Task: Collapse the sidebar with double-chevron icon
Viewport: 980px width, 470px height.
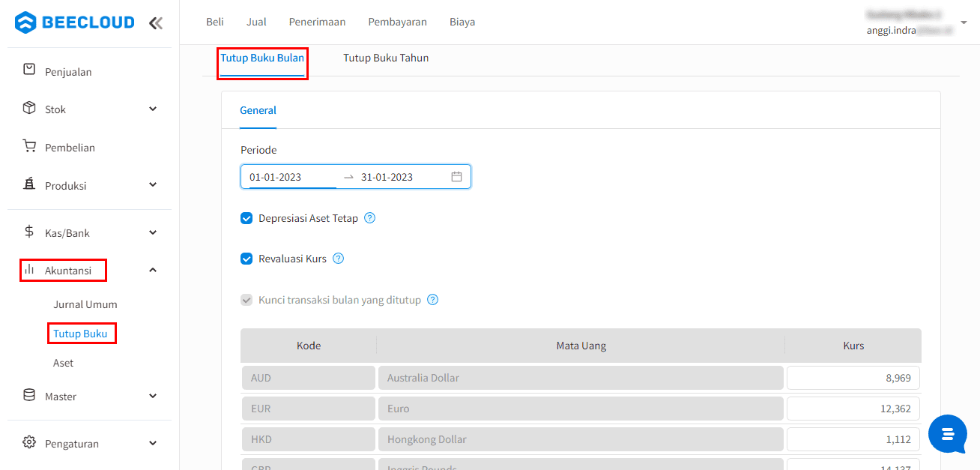Action: pyautogui.click(x=156, y=22)
